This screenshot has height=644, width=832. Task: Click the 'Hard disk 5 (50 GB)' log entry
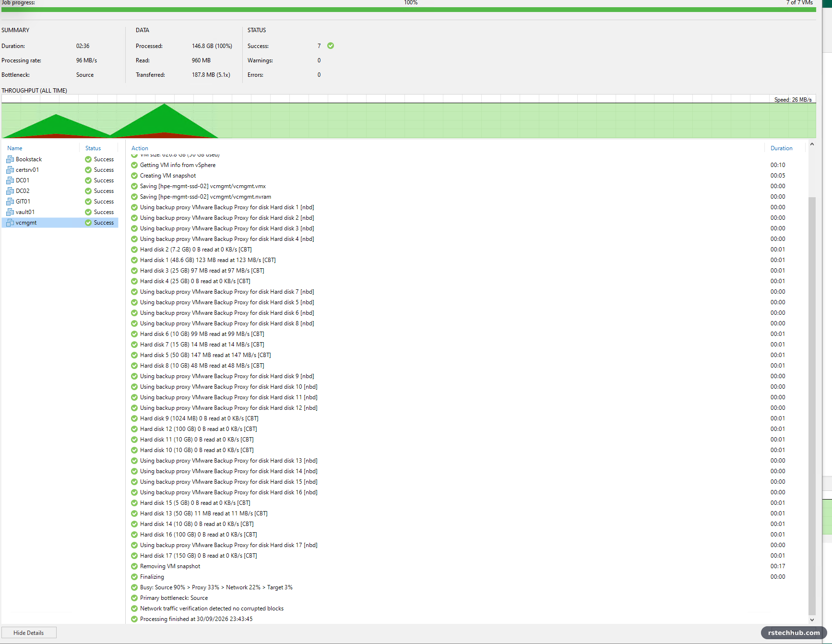pos(205,355)
